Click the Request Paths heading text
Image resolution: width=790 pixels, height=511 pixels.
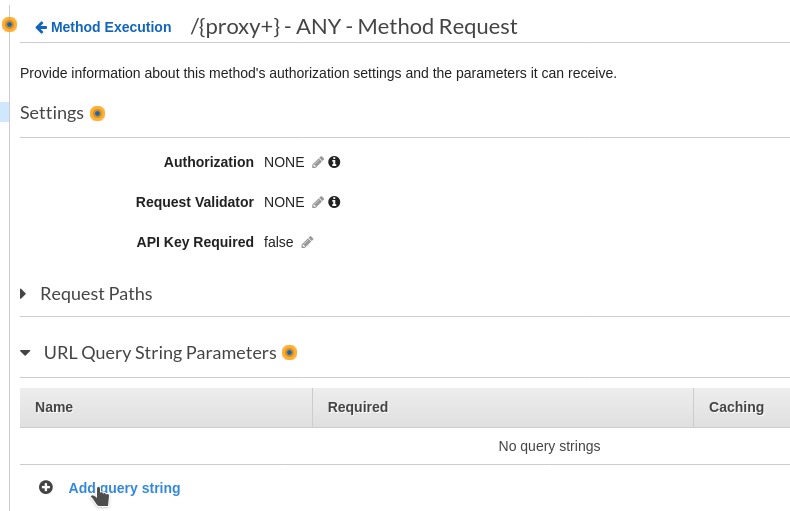click(96, 294)
